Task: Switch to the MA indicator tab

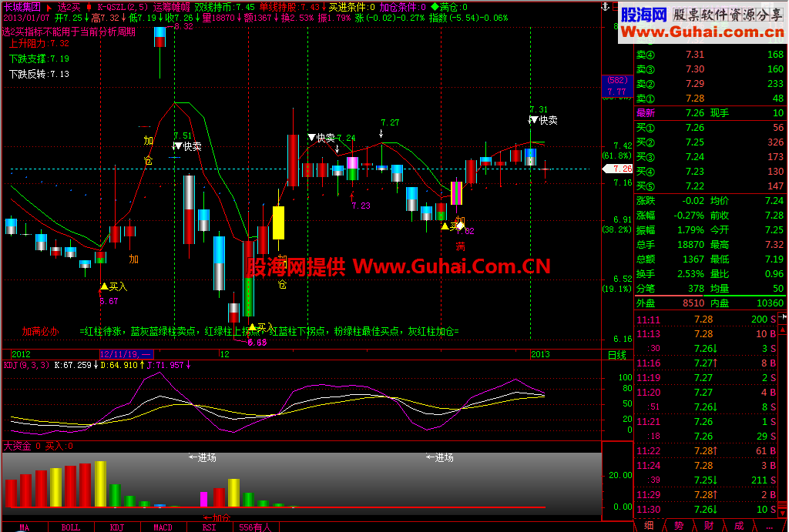Action: (24, 527)
